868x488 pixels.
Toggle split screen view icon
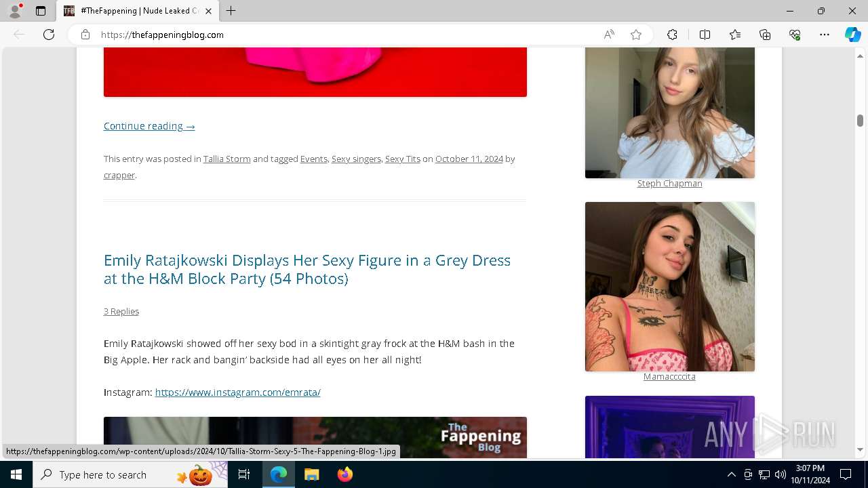tap(705, 35)
